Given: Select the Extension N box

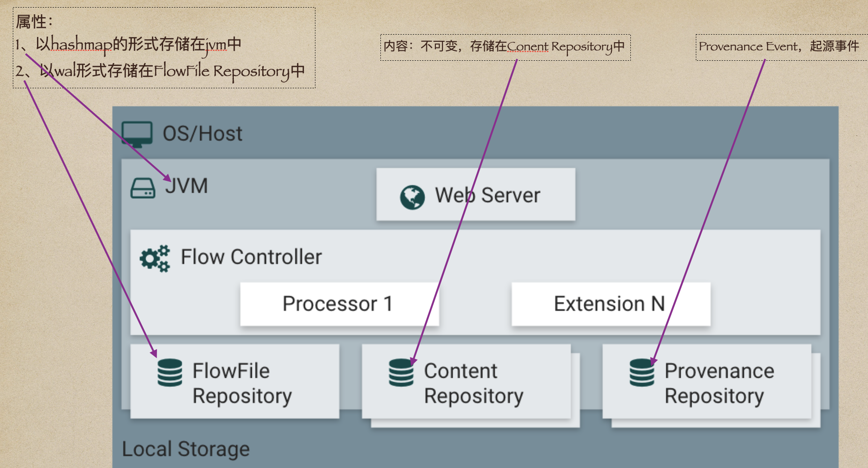Looking at the screenshot, I should click(611, 304).
